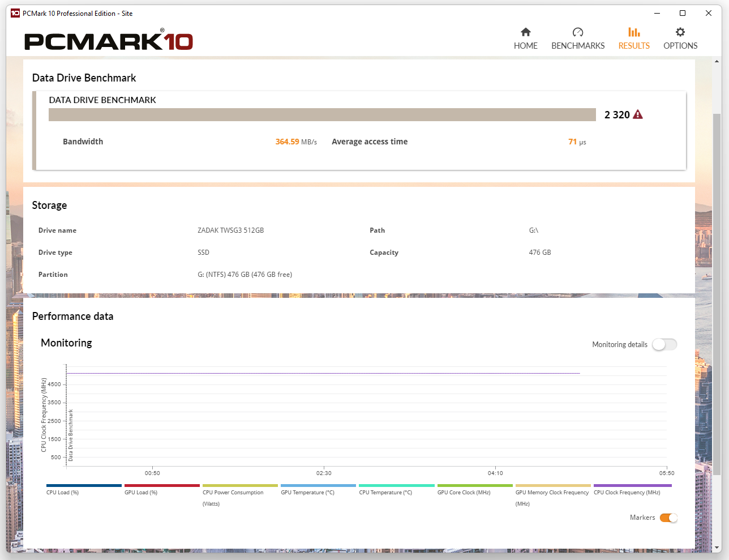Click the 04:10 time tick on chart axis

pyautogui.click(x=495, y=473)
